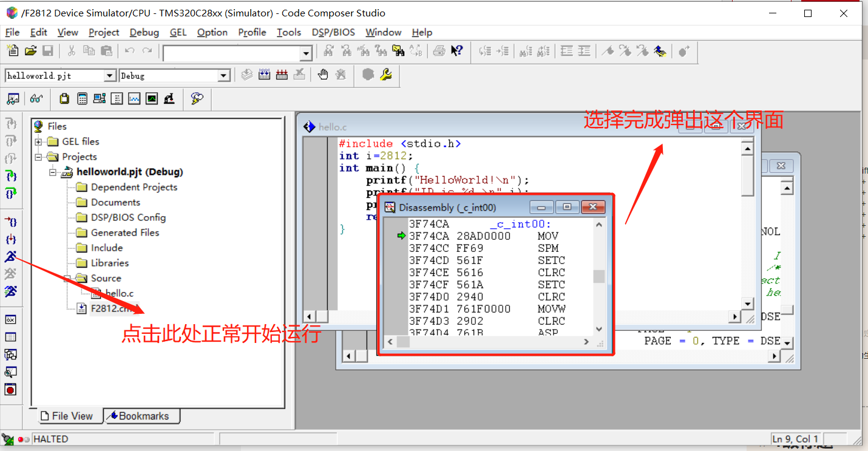Click the Animate icon in the left toolbar

pos(10,291)
